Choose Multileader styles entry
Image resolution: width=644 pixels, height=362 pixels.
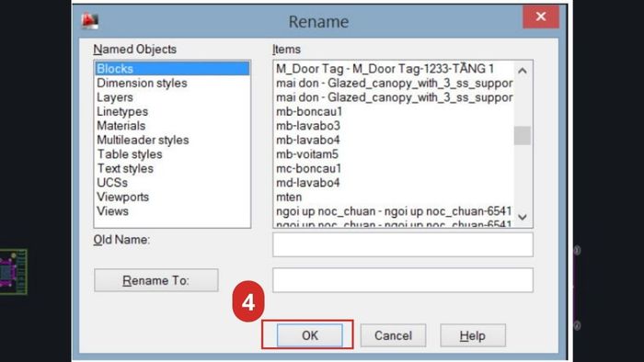(x=143, y=140)
